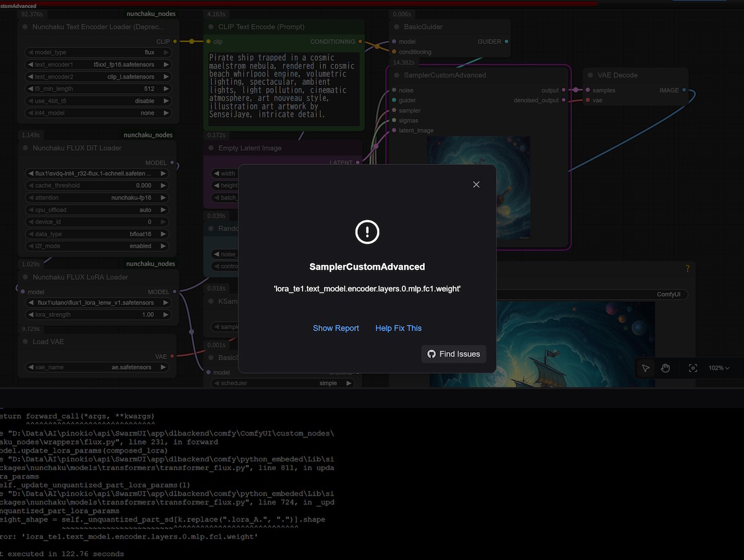Click left arrow on cache_threshold
Screen dimensions: 744x560
click(x=30, y=185)
